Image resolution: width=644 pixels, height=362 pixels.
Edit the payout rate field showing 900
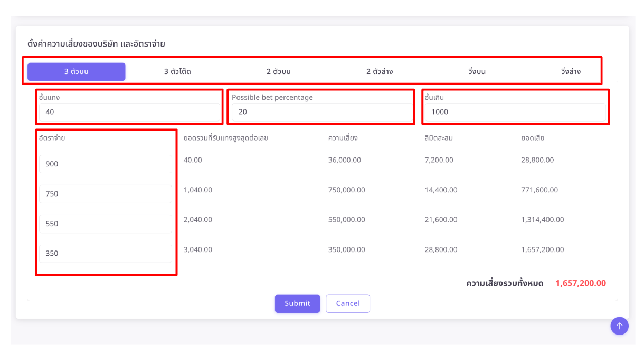tap(105, 164)
